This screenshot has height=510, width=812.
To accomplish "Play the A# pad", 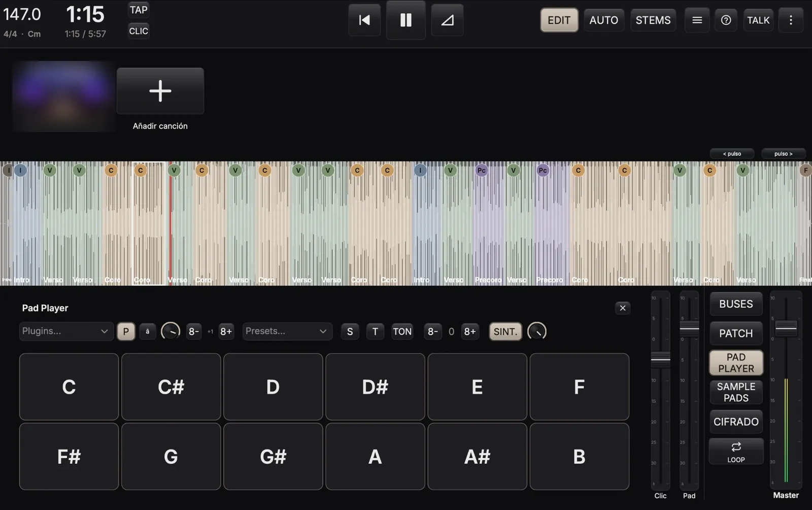I will tap(477, 457).
